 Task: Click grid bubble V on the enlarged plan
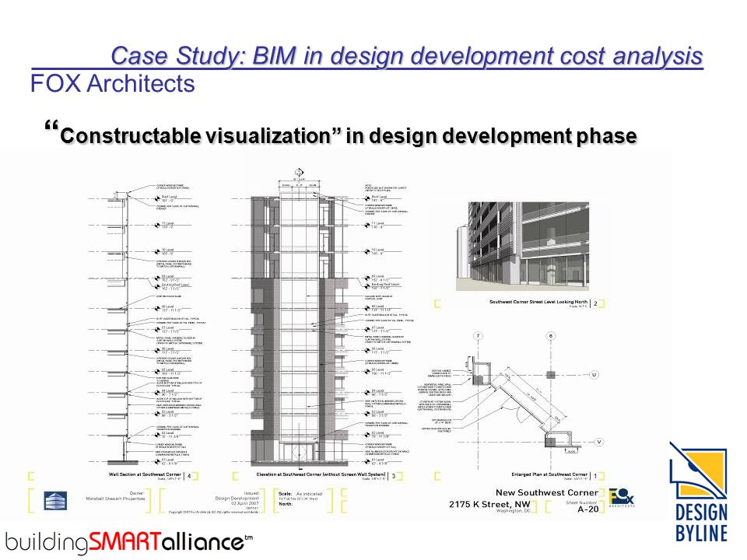click(599, 442)
